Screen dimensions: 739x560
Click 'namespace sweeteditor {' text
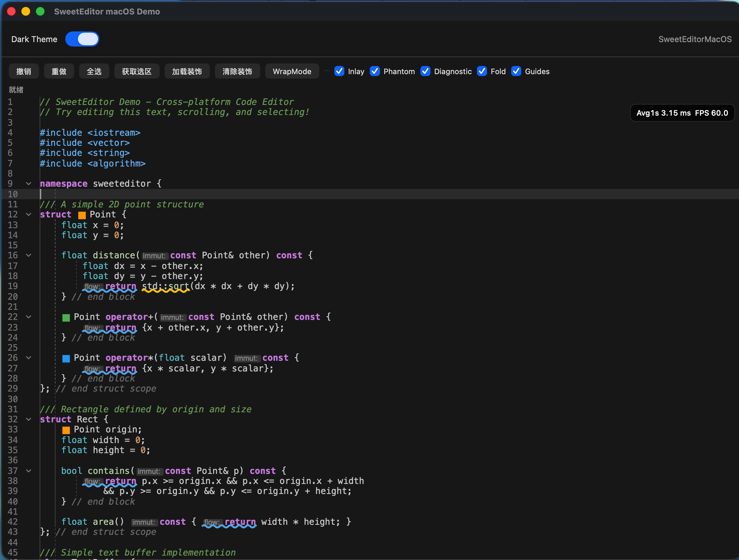point(101,184)
